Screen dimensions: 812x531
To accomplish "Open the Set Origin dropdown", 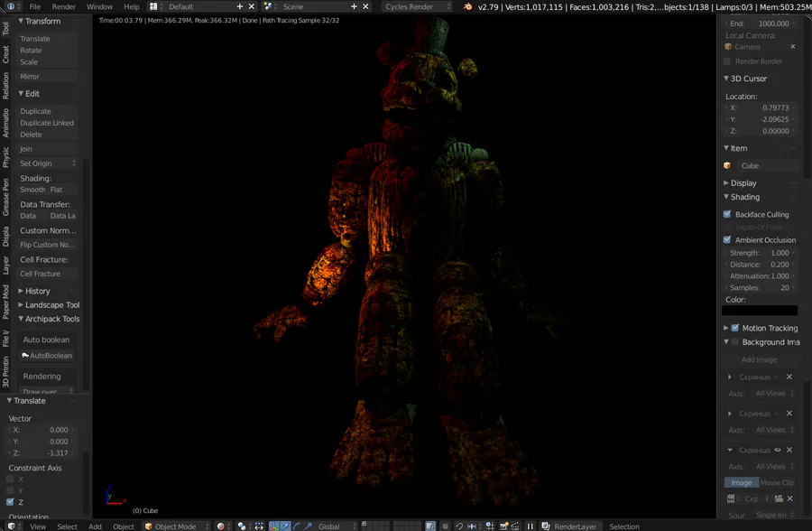I will coord(47,163).
